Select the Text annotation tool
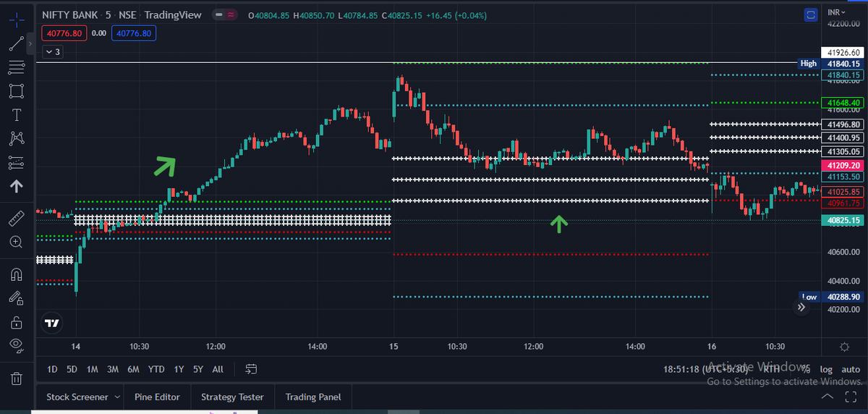This screenshot has width=868, height=414. coord(16,115)
